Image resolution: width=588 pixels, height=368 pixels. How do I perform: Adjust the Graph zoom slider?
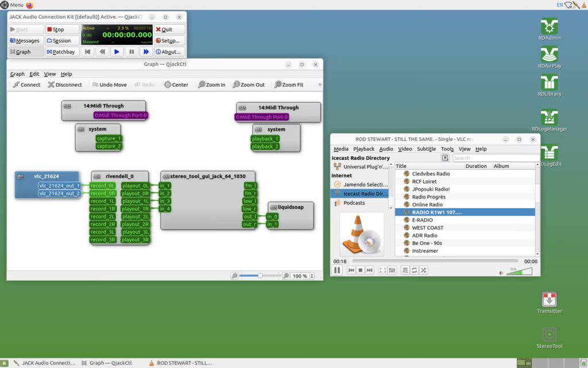(x=260, y=276)
